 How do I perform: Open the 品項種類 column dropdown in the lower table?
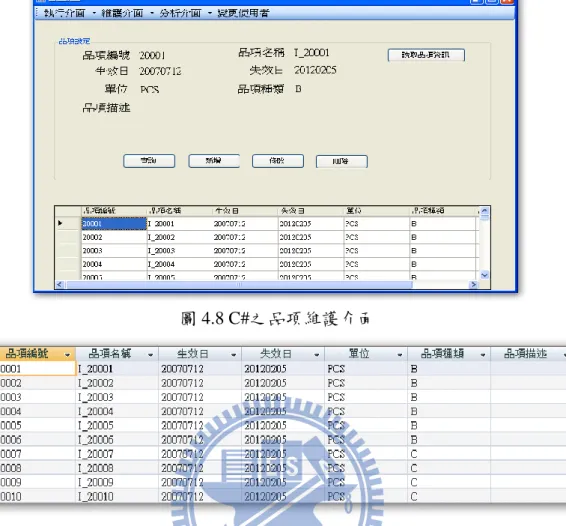(x=483, y=355)
